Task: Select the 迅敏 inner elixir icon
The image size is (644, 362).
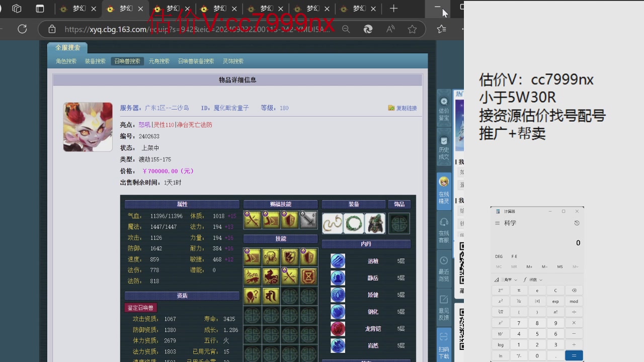Action: [x=338, y=261]
